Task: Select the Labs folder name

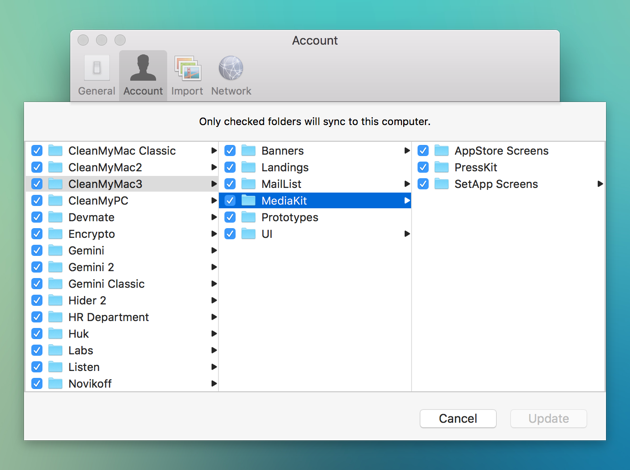Action: [81, 350]
